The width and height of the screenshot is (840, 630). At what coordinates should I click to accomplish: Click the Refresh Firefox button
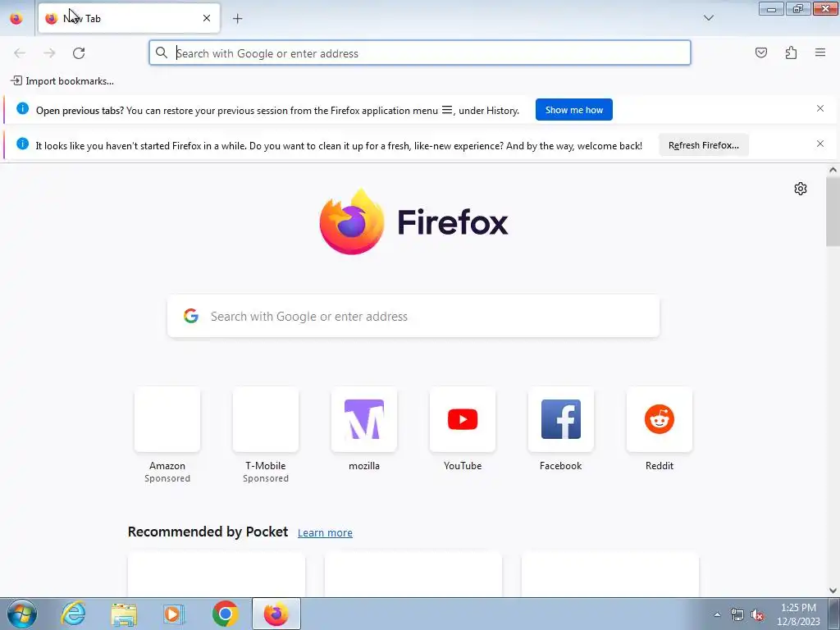point(703,145)
